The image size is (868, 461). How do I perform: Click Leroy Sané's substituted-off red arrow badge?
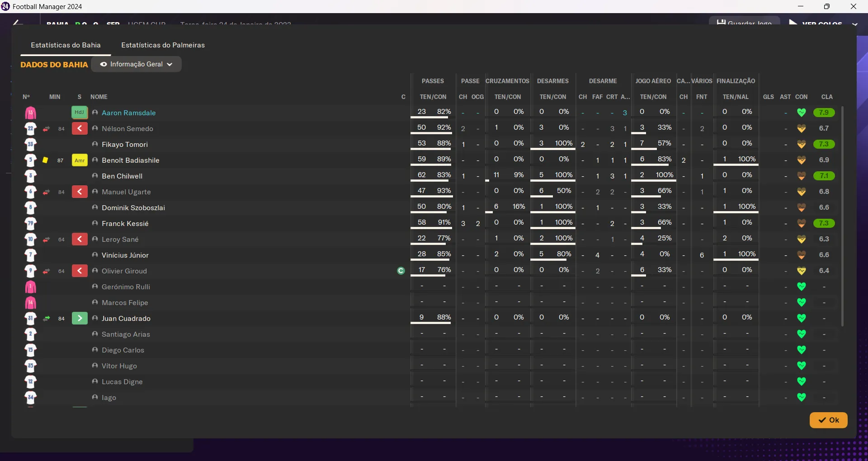(x=80, y=239)
